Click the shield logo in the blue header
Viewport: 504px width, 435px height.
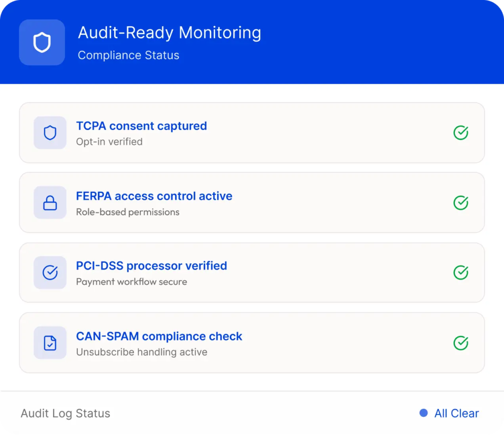(x=42, y=43)
